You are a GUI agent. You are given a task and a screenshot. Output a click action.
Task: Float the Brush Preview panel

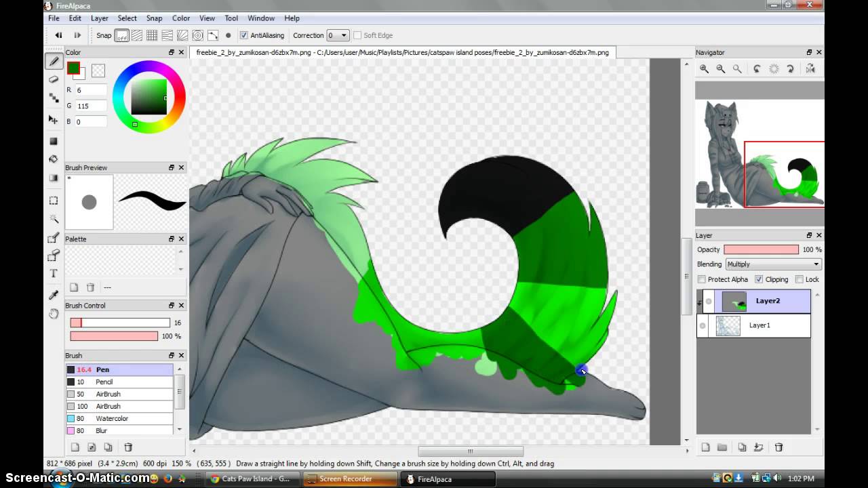coord(172,167)
